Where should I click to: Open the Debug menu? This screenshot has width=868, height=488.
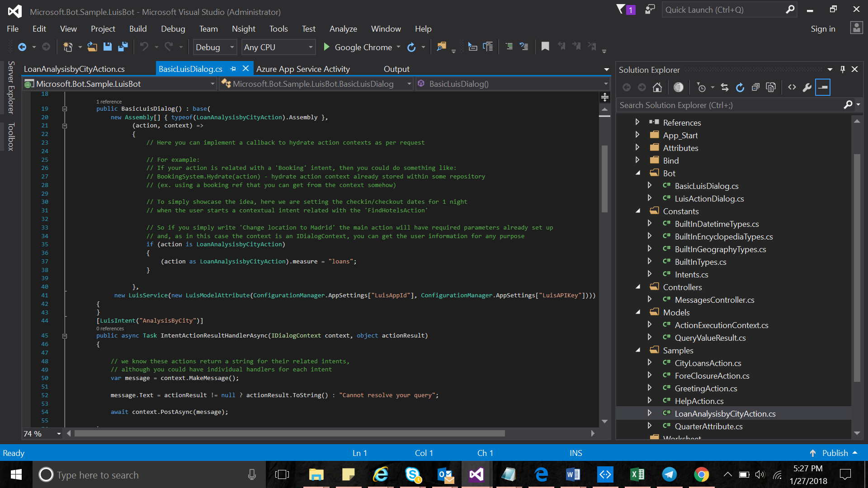pos(173,28)
